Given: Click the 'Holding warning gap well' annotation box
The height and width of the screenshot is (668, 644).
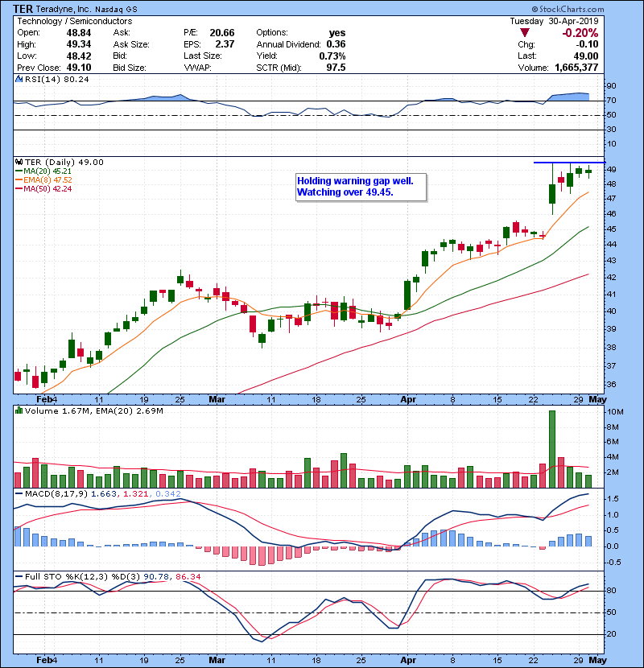Looking at the screenshot, I should 361,187.
